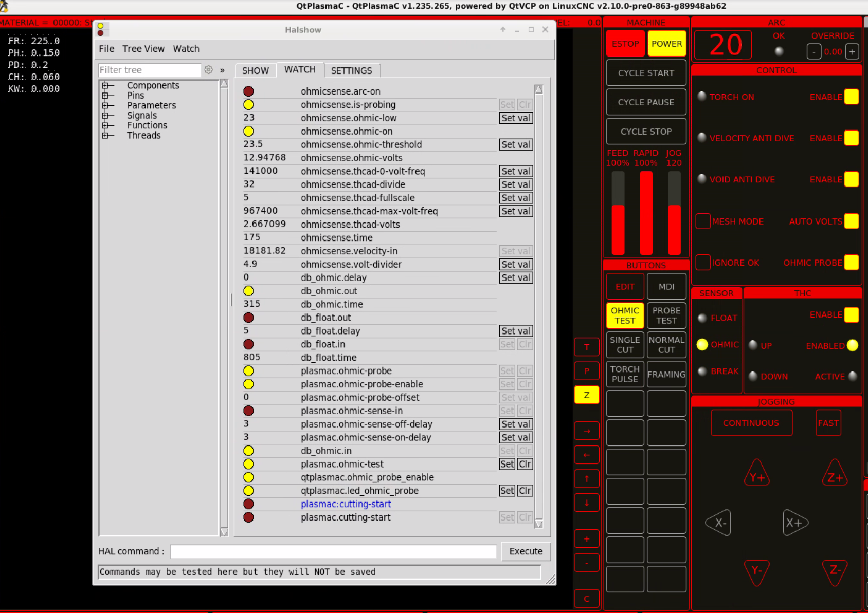Image resolution: width=868 pixels, height=613 pixels.
Task: Expand the Components tree node
Action: 105,85
